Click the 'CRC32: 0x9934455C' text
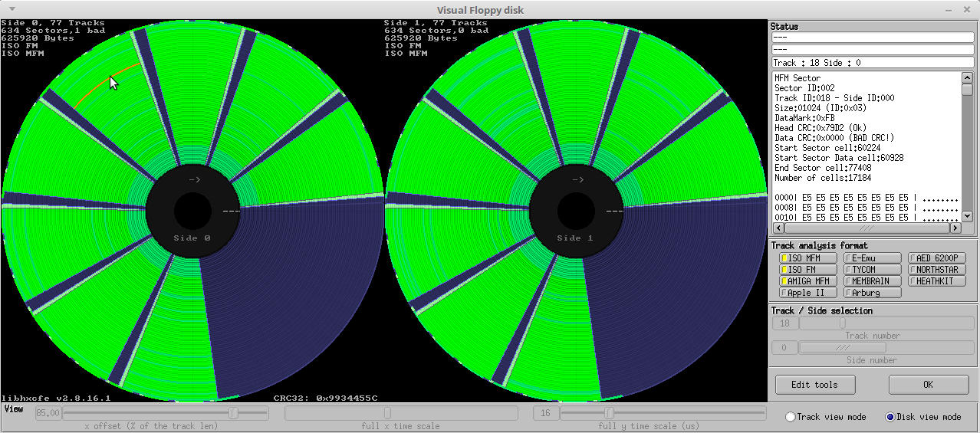Viewport: 980px width, 433px height. [x=325, y=399]
